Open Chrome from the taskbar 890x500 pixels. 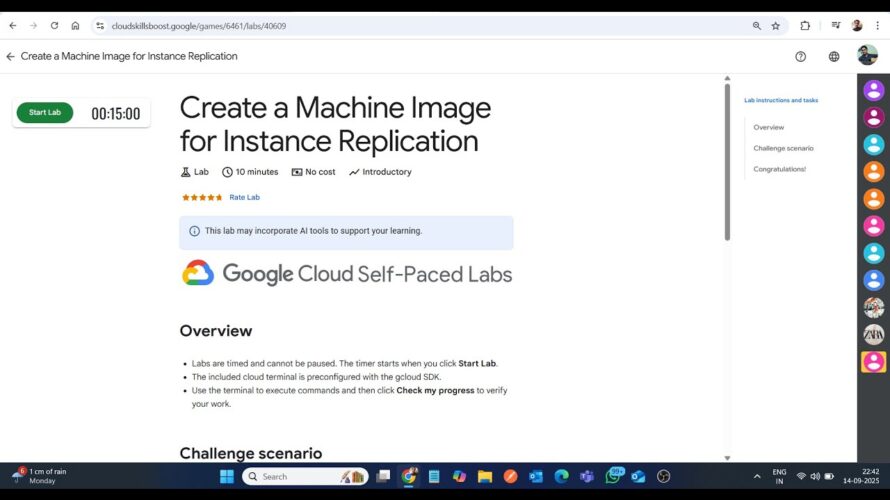coord(409,477)
